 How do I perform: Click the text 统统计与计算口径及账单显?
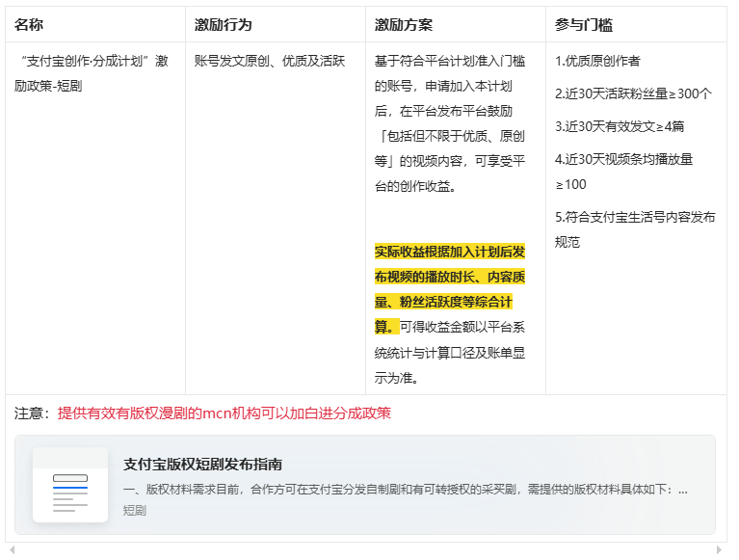coord(450,353)
